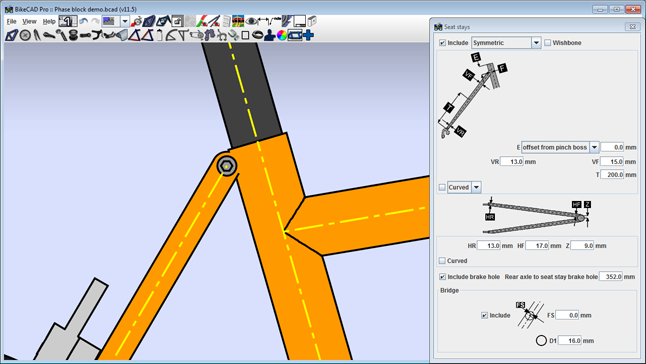This screenshot has height=364, width=646.
Task: Click the red triangle frame icon
Action: (147, 35)
